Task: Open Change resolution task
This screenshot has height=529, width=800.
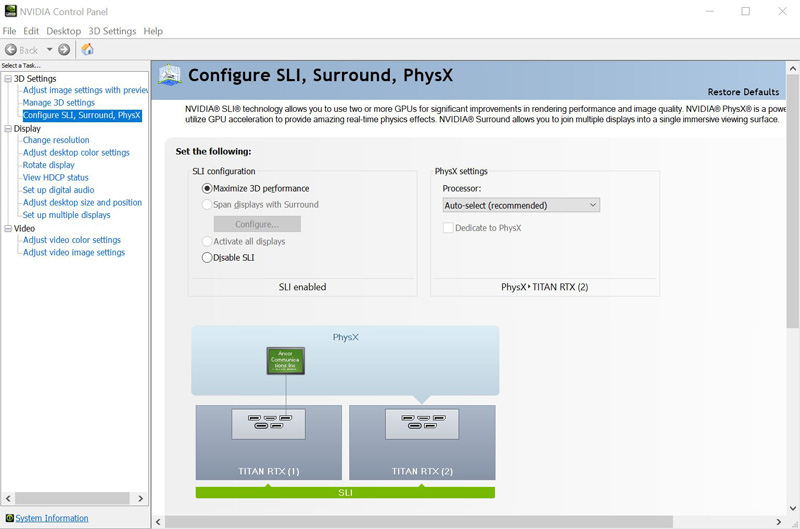Action: pos(56,140)
